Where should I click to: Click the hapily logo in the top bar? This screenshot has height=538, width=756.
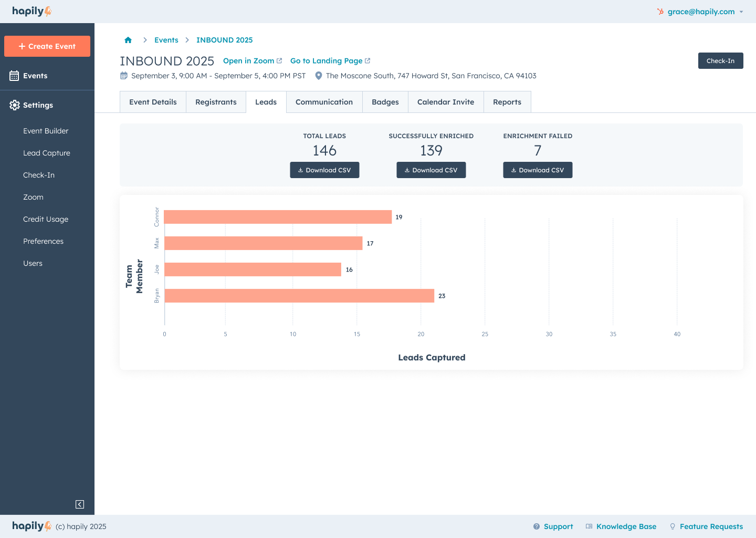(31, 11)
